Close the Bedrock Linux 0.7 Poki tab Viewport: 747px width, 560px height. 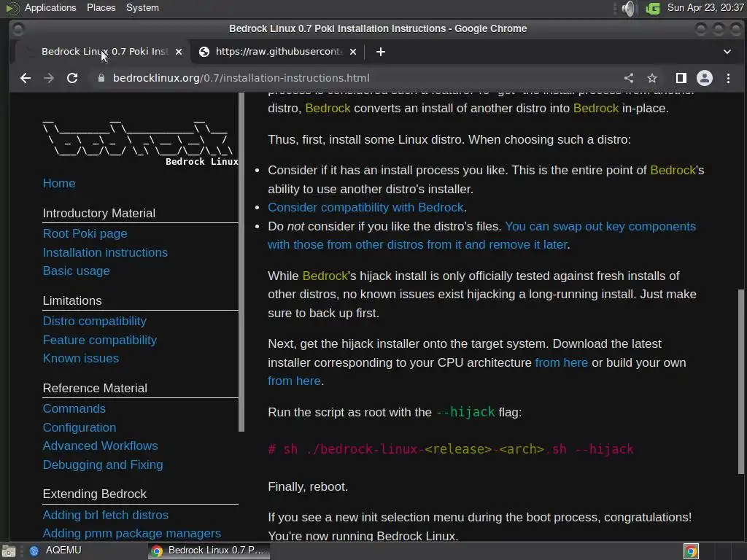click(179, 52)
